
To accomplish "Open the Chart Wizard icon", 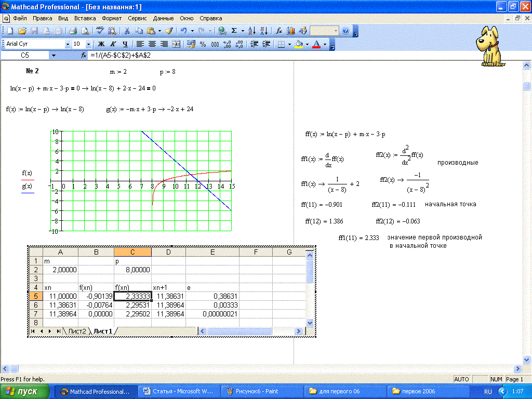I will click(291, 31).
